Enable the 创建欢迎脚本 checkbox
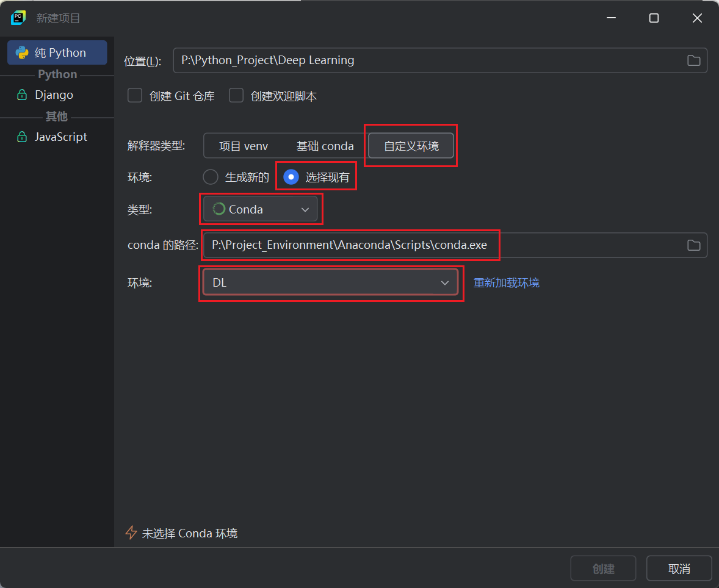The height and width of the screenshot is (588, 719). [236, 96]
